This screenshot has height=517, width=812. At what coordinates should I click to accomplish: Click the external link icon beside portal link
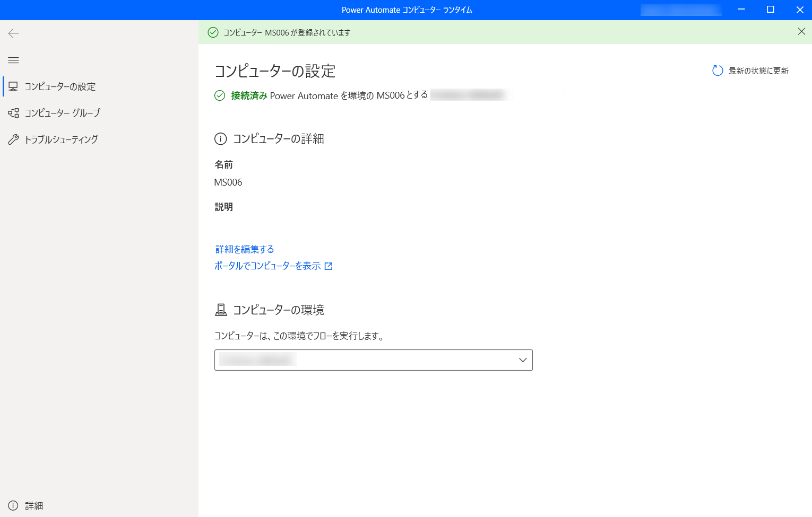(x=329, y=266)
